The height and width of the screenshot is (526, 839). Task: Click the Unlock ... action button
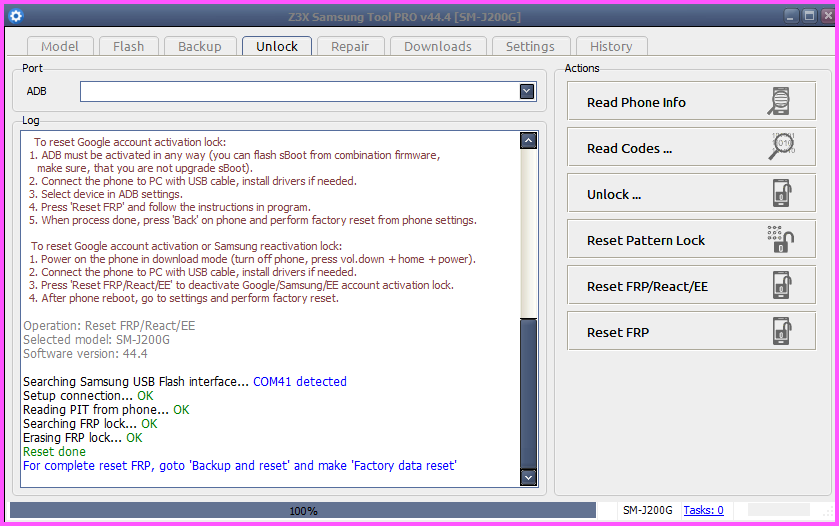click(x=691, y=193)
